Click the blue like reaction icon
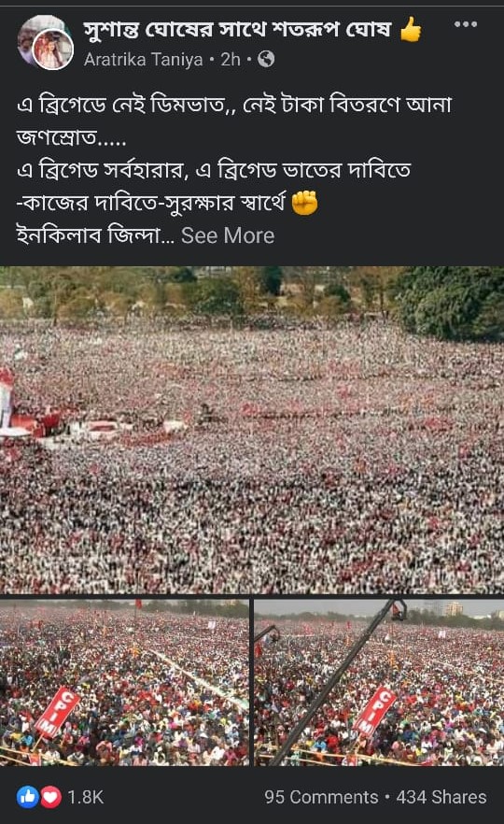This screenshot has height=824, width=504. click(28, 797)
